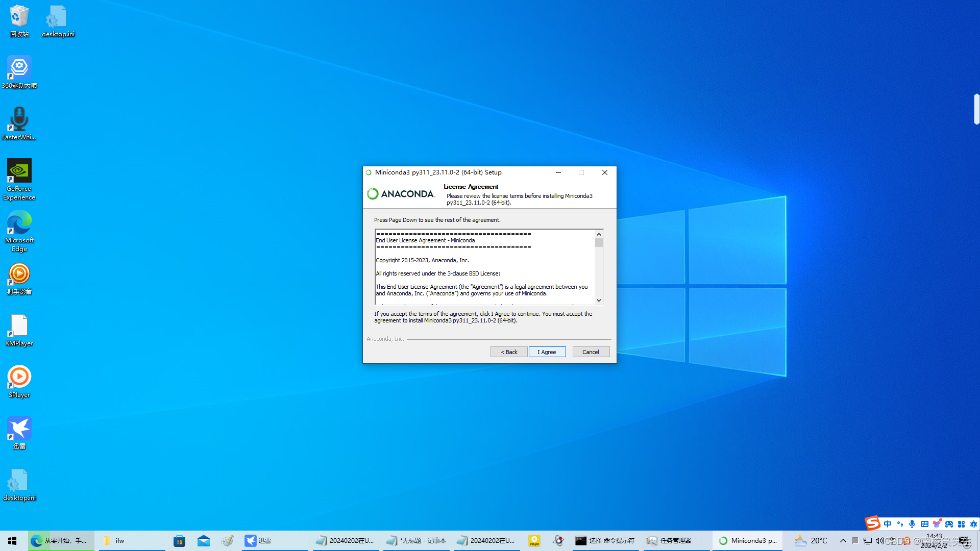This screenshot has height=551, width=980.
Task: Close the Miniconda3 setup window
Action: (605, 172)
